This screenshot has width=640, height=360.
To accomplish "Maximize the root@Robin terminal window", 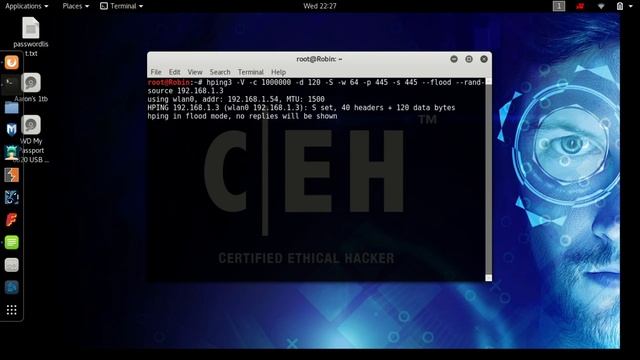I will tap(469, 59).
